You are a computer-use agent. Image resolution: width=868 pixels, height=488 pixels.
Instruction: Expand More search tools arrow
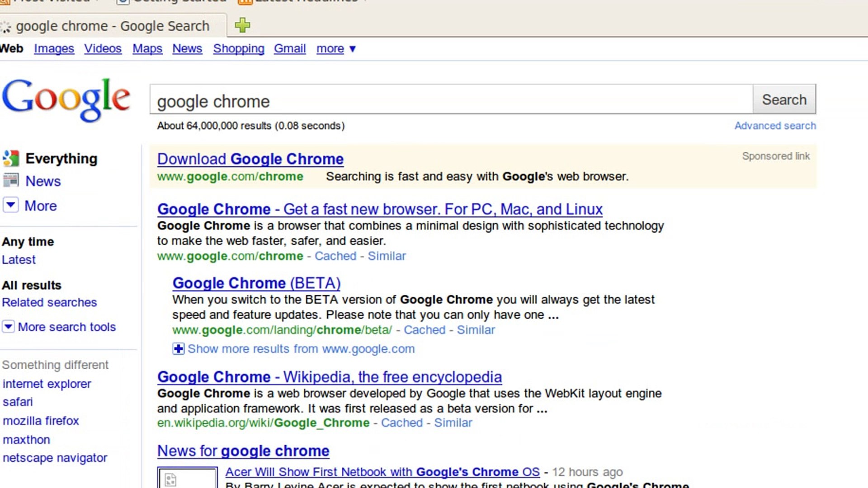pyautogui.click(x=9, y=327)
